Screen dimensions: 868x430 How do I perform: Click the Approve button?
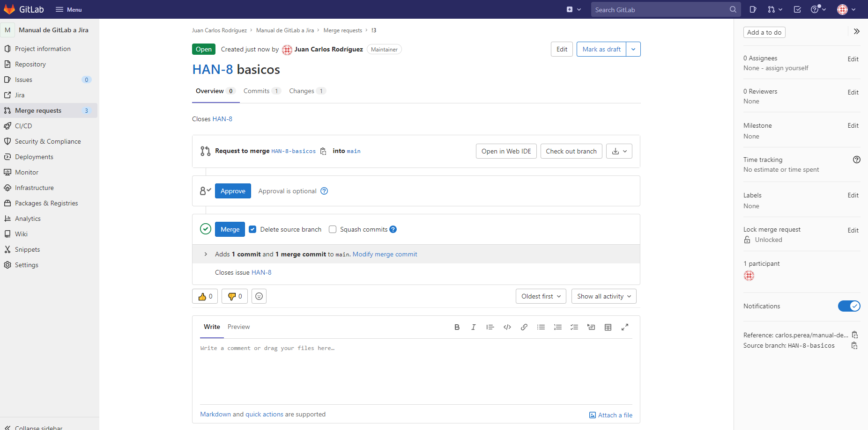pyautogui.click(x=233, y=191)
